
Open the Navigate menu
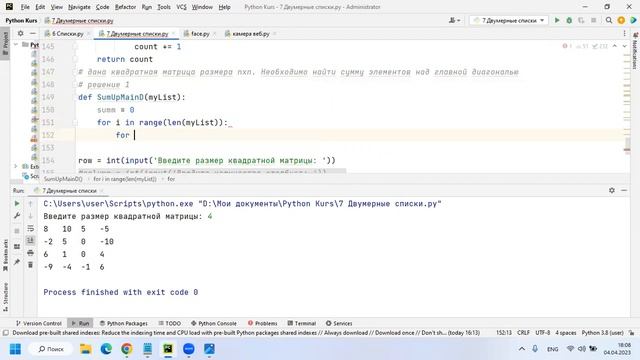[79, 7]
